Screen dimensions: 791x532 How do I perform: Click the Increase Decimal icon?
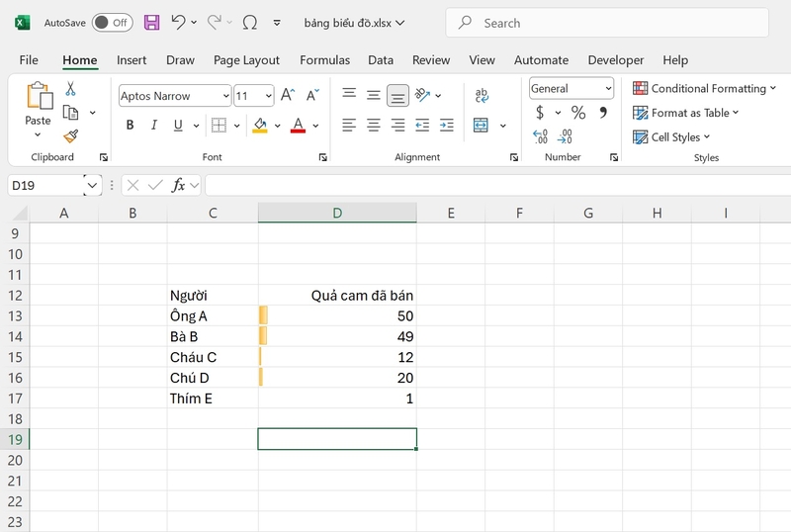click(540, 136)
